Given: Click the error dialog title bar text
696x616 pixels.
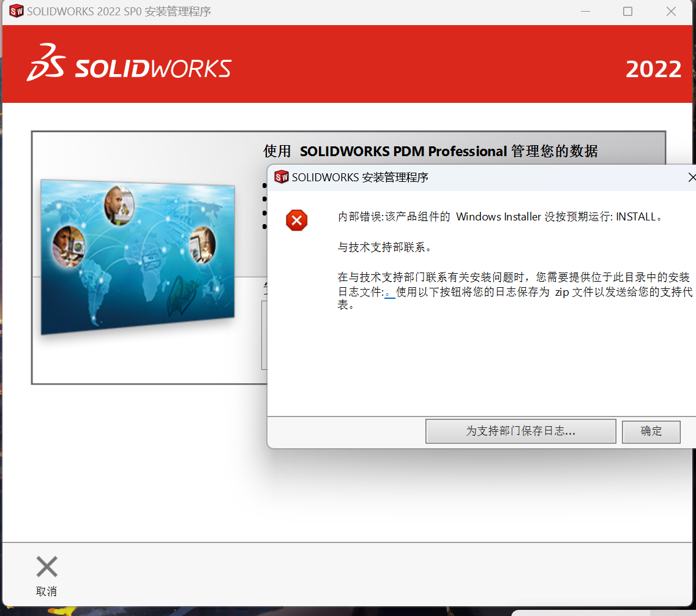Looking at the screenshot, I should [x=360, y=178].
